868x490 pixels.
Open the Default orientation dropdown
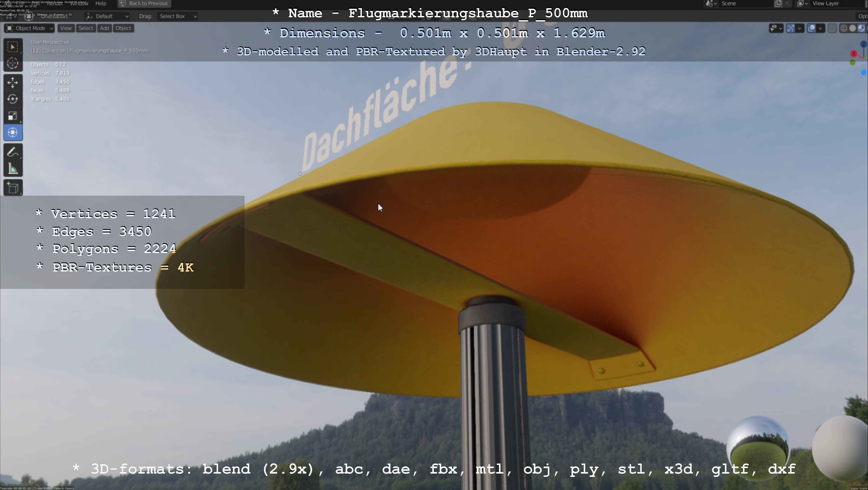(x=107, y=16)
